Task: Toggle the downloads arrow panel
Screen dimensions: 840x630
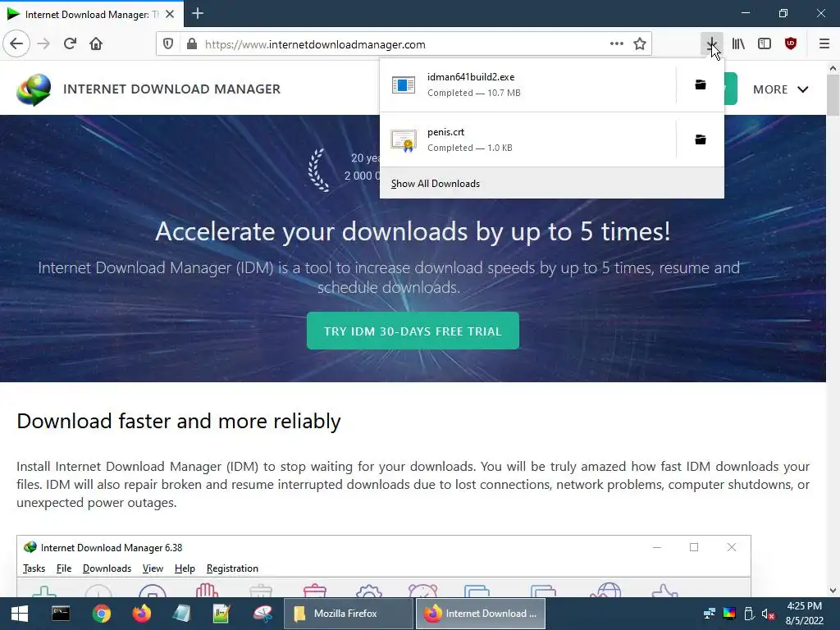Action: (x=711, y=43)
